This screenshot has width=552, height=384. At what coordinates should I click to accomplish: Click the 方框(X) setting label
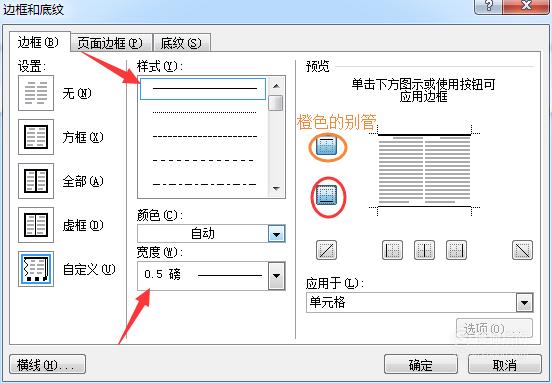[83, 137]
